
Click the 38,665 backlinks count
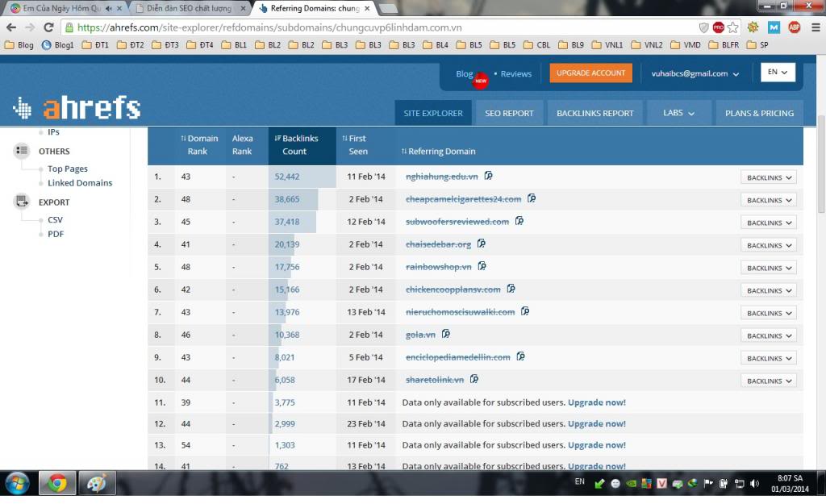coord(286,199)
